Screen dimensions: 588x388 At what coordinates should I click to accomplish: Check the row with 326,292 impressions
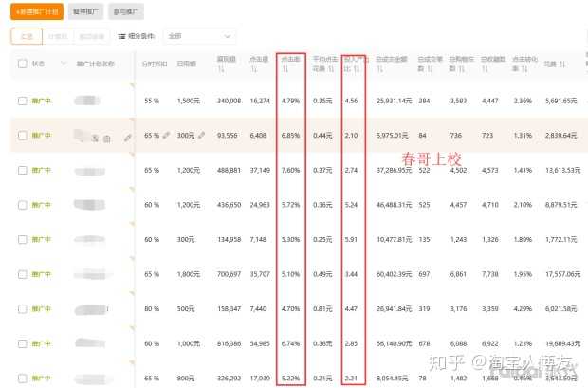pyautogui.click(x=23, y=379)
